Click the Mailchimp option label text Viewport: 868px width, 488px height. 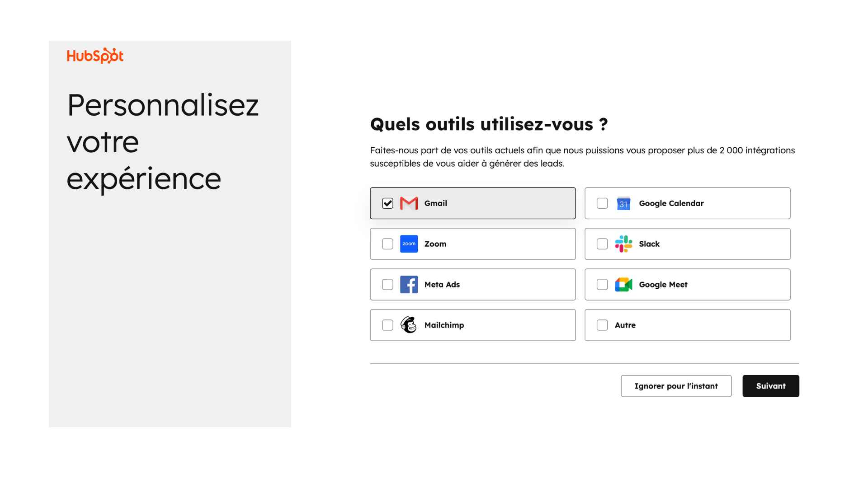pyautogui.click(x=444, y=325)
